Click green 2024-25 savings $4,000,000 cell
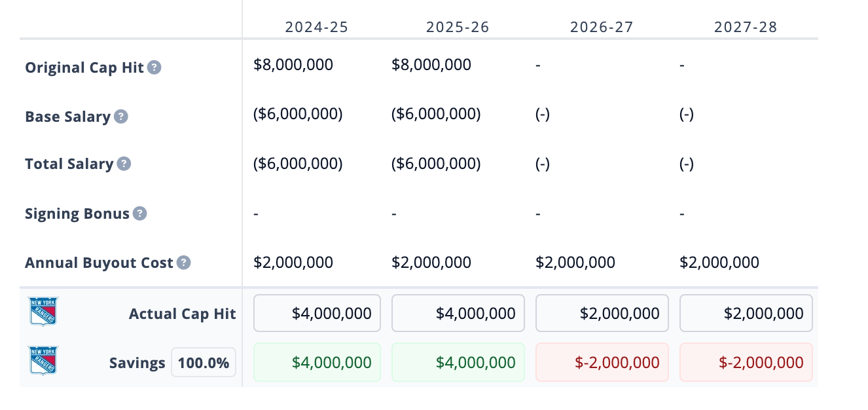Image resolution: width=868 pixels, height=410 pixels. pos(317,362)
